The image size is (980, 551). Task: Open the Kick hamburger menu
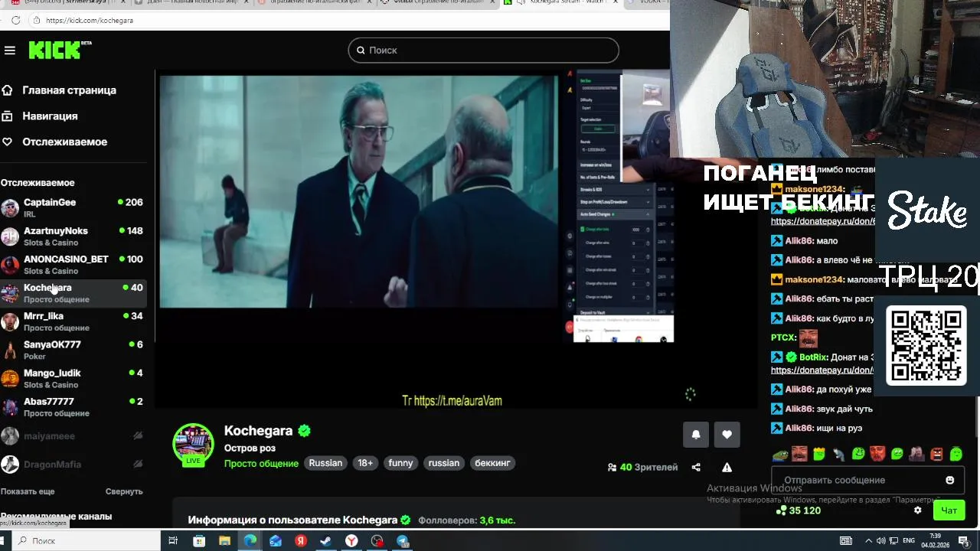[x=10, y=51]
